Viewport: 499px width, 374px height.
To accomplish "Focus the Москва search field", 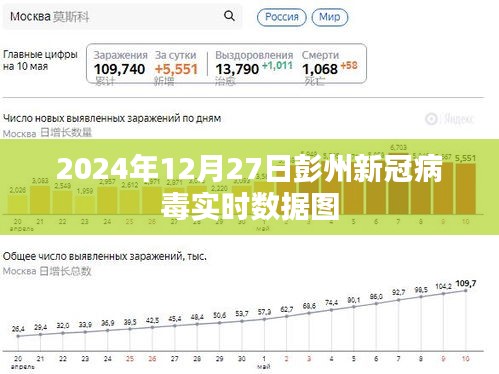I will tap(122, 16).
